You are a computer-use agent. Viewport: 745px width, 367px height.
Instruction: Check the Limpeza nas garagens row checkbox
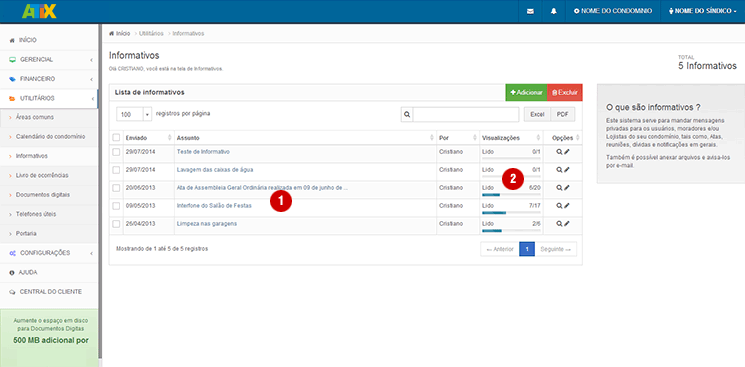point(116,223)
